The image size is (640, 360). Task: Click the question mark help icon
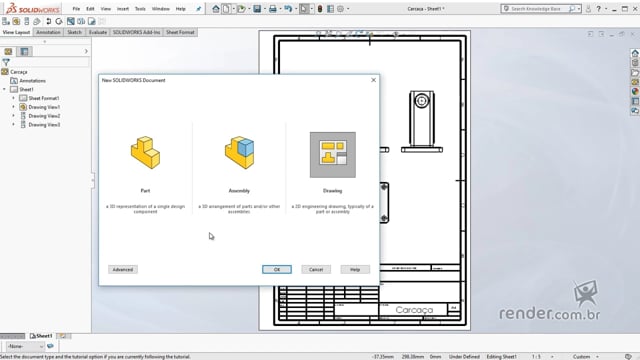[598, 9]
